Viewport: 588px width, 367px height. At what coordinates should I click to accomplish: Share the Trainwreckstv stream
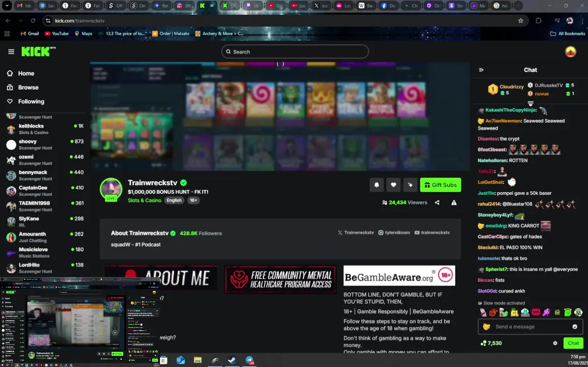437,203
